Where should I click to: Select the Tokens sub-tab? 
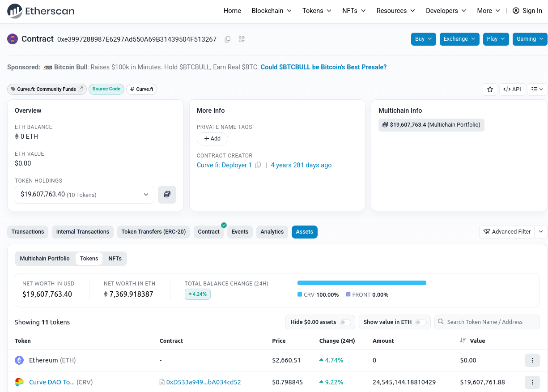click(x=89, y=259)
